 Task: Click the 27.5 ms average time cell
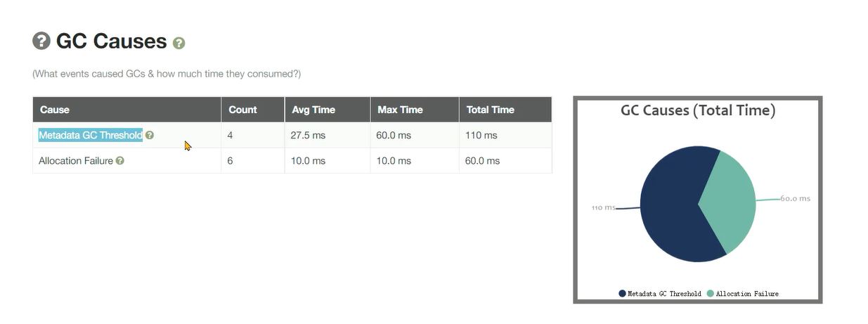pyautogui.click(x=308, y=135)
